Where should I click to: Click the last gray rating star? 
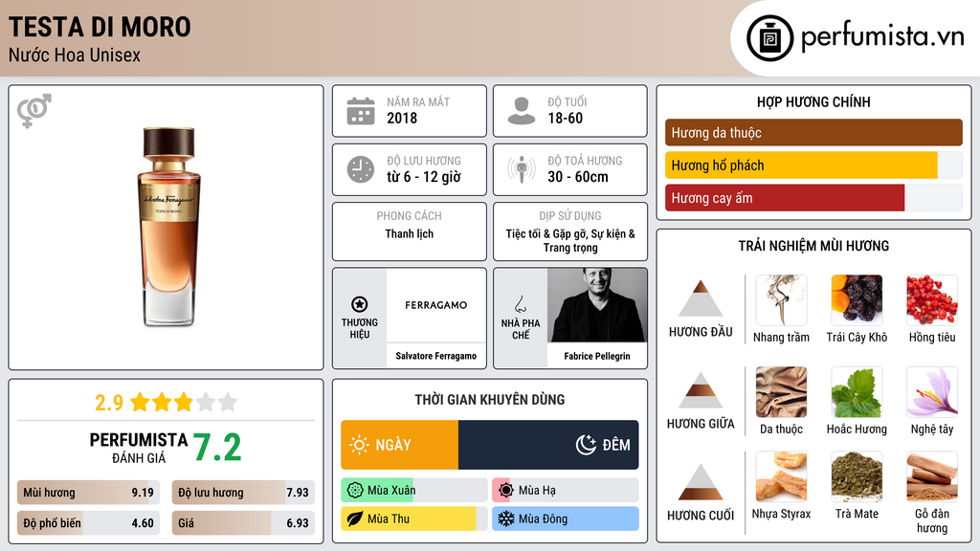228,402
